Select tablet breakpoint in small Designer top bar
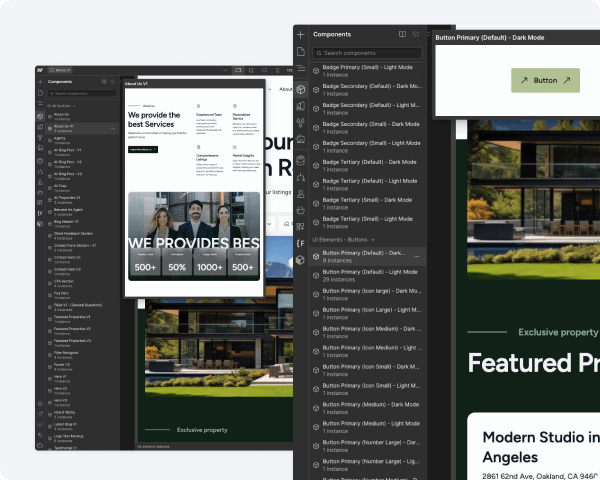This screenshot has width=600, height=480. [x=251, y=70]
